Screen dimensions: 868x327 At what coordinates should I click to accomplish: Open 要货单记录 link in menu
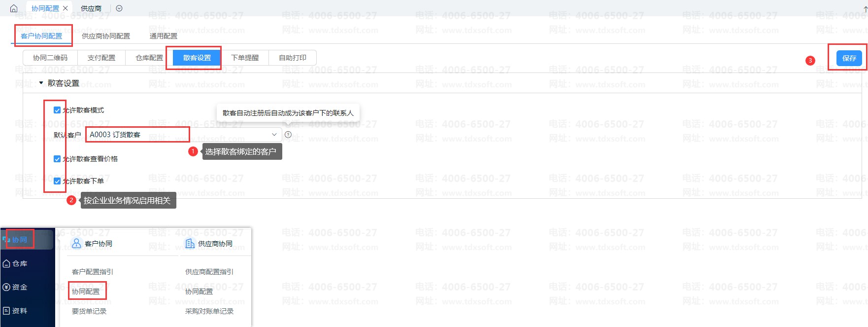pos(89,311)
